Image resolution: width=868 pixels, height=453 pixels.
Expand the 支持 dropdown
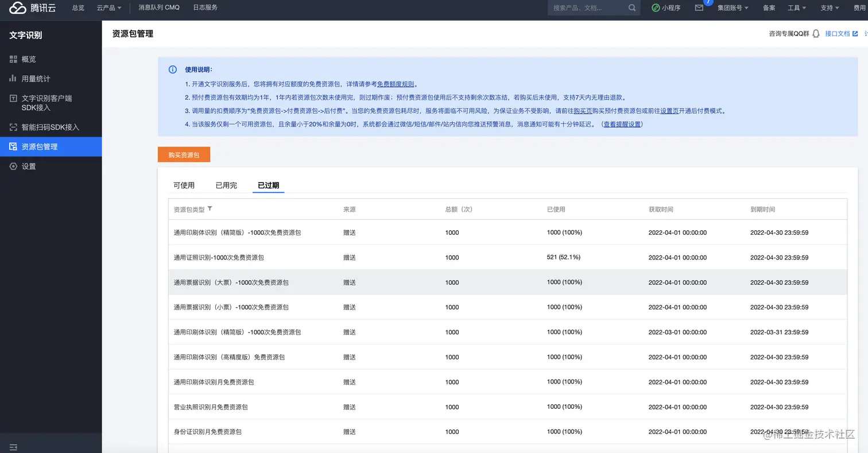point(830,8)
